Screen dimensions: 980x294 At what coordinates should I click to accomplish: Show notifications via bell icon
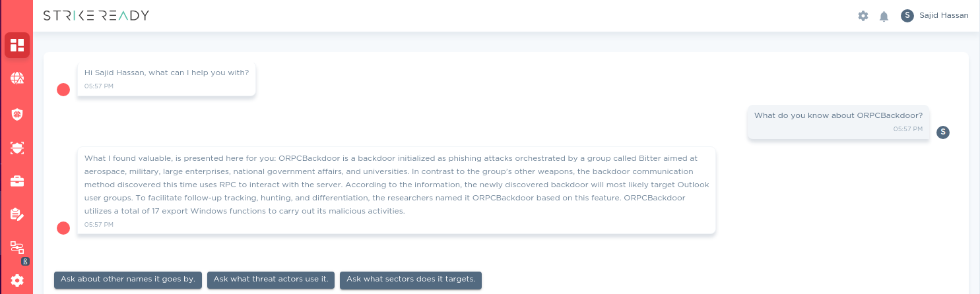[x=884, y=16]
